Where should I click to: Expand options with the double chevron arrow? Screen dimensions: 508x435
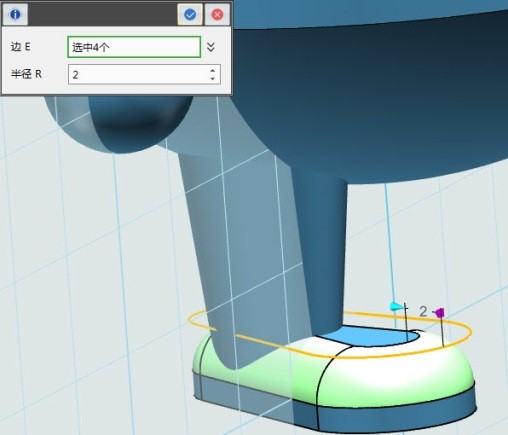point(210,47)
